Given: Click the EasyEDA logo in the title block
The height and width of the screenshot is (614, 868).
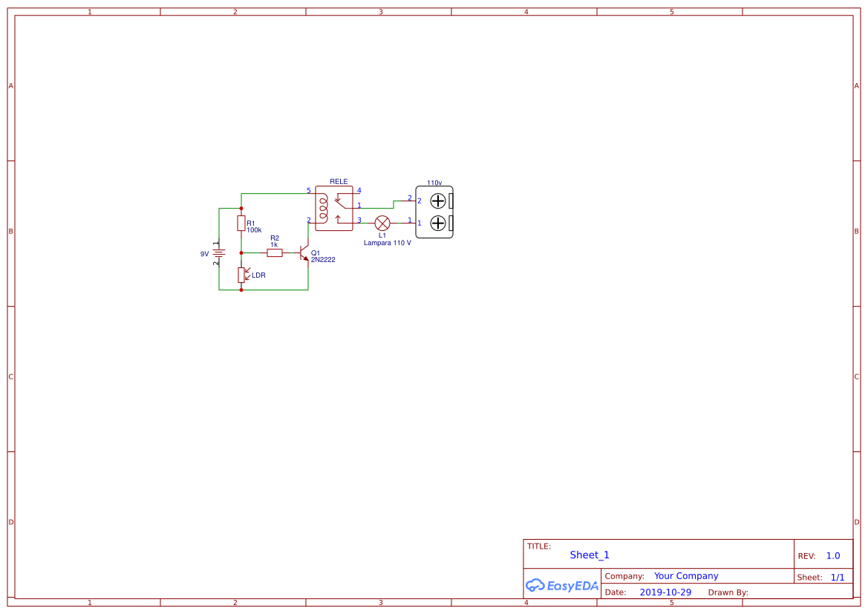Looking at the screenshot, I should [x=561, y=586].
